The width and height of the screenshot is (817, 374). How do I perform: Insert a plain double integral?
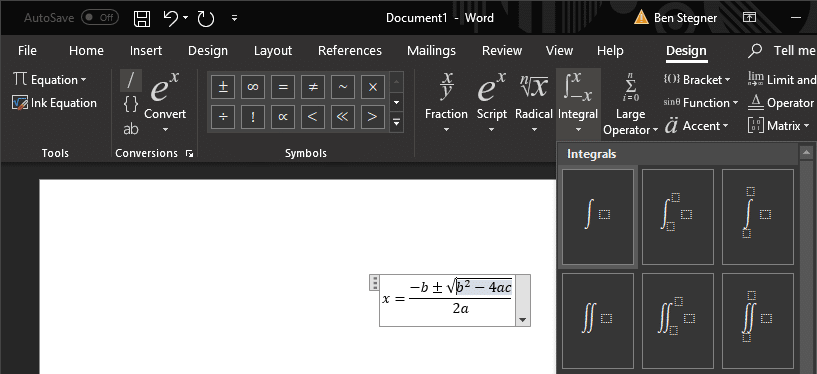point(598,321)
